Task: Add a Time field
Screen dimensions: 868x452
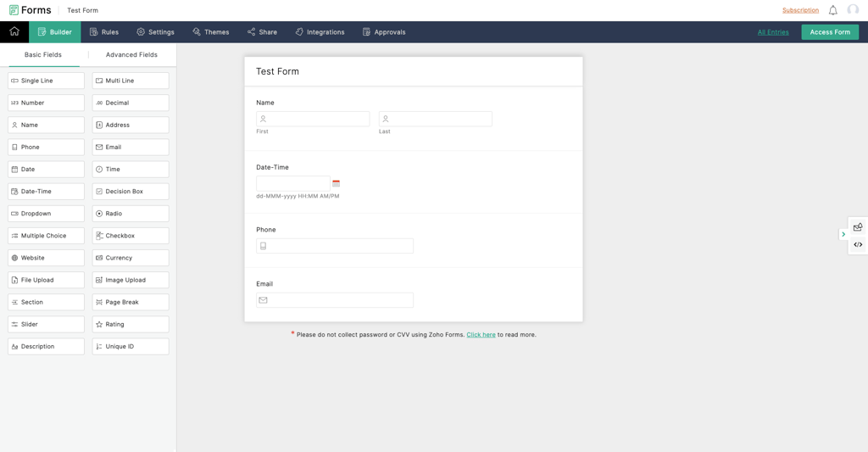Action: coord(131,169)
